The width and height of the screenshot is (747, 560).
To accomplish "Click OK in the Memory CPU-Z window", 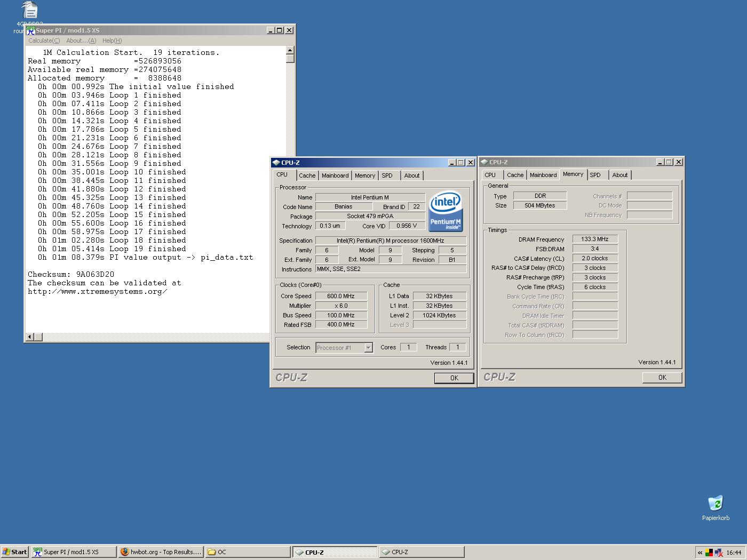I will click(662, 377).
